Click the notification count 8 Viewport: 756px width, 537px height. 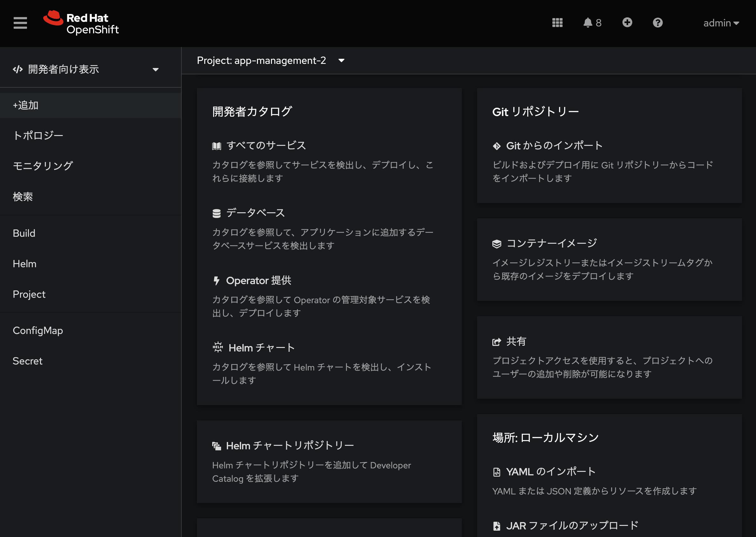pos(598,23)
